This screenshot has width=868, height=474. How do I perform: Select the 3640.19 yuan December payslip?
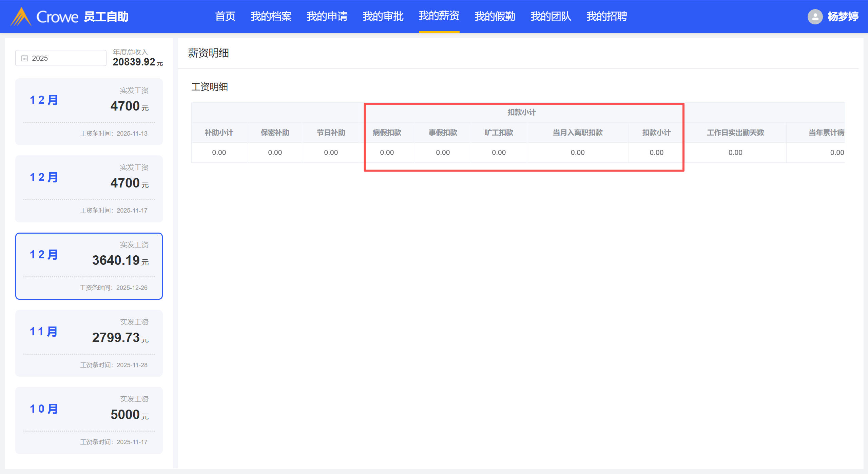(x=89, y=266)
